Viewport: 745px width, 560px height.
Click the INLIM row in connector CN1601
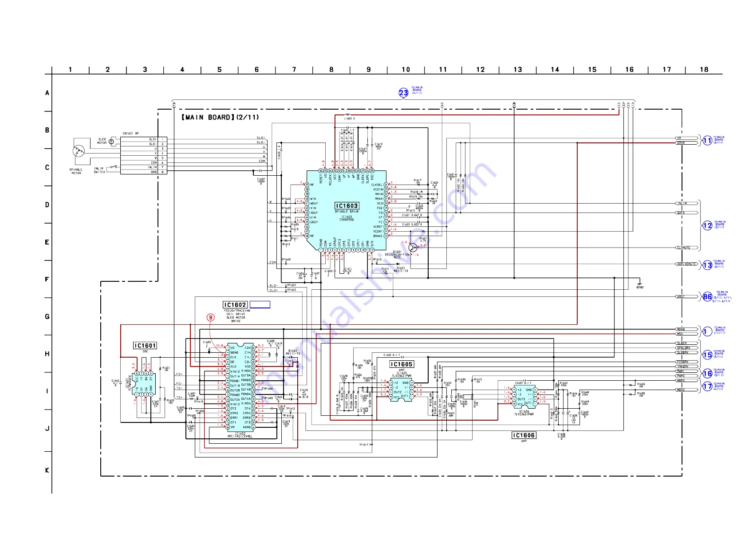(x=144, y=167)
